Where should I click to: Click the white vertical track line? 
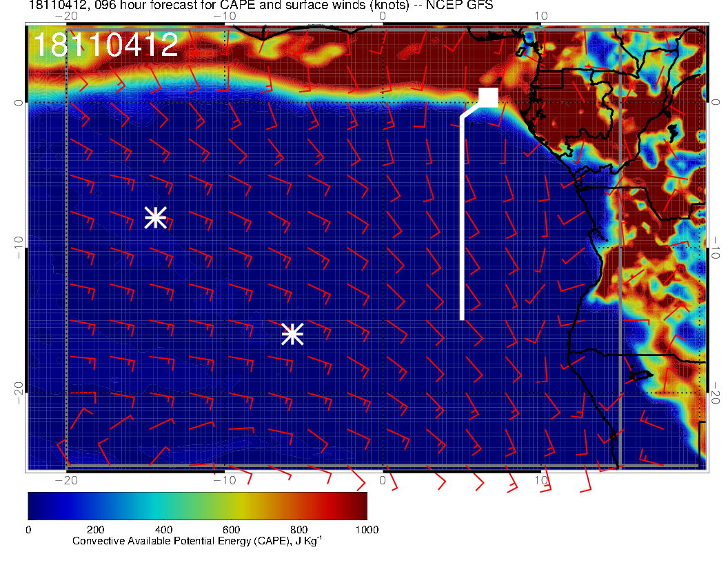[x=462, y=221]
